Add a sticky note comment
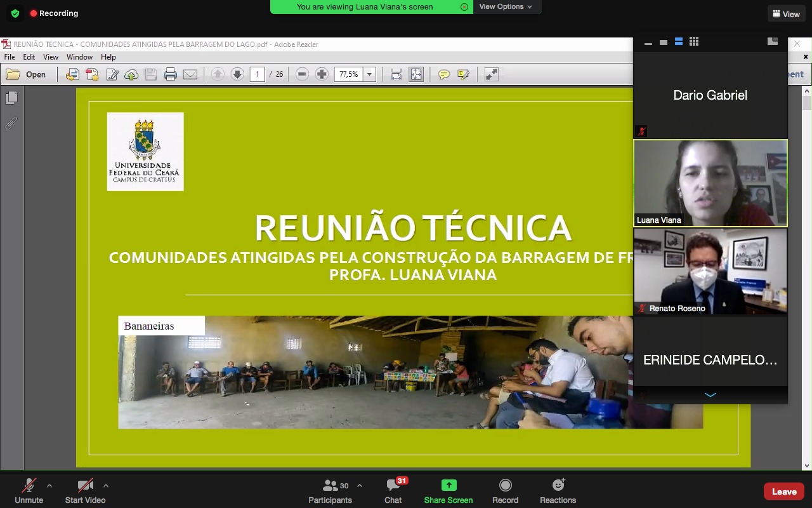The height and width of the screenshot is (508, 812). click(x=443, y=74)
